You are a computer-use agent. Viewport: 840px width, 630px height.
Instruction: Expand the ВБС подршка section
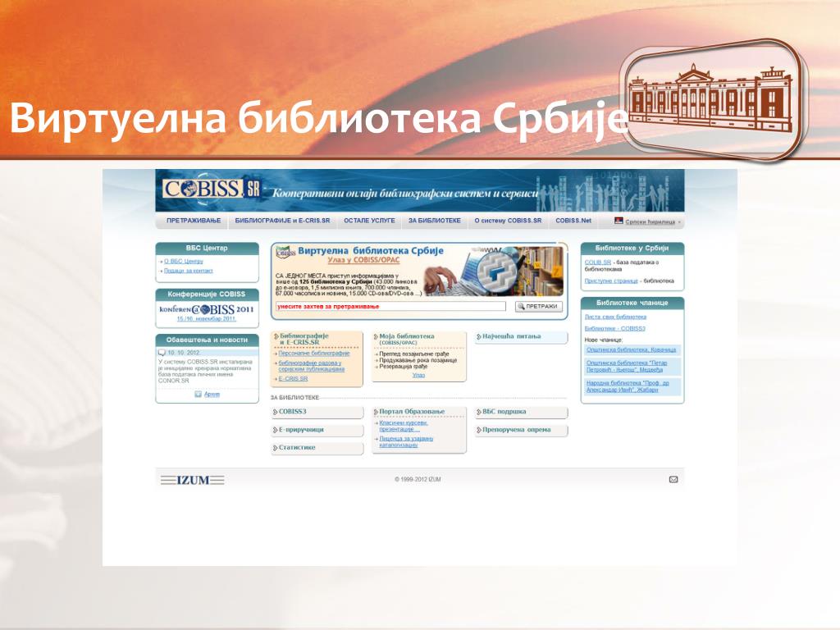pyautogui.click(x=520, y=412)
